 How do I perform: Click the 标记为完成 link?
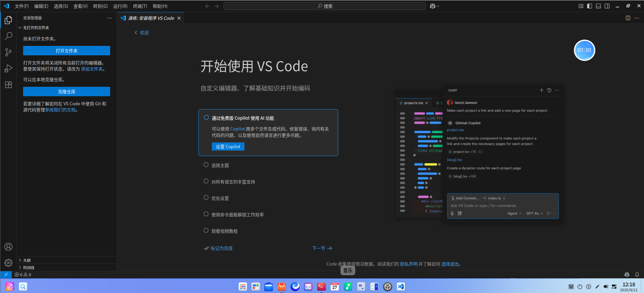(218, 248)
